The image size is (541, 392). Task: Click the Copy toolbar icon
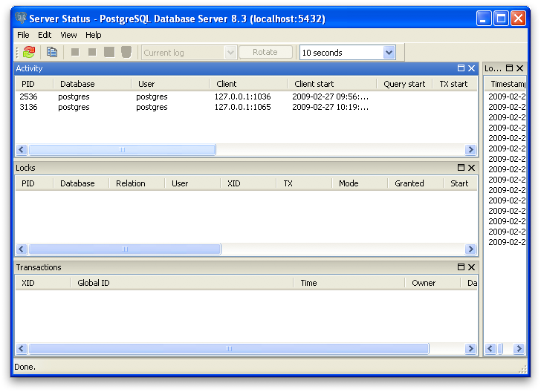pos(52,52)
